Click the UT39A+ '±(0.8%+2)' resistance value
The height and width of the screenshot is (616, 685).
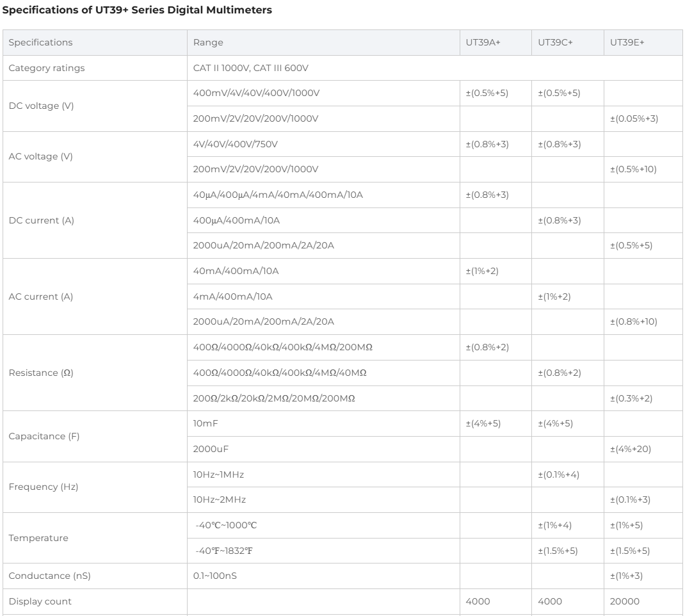487,347
